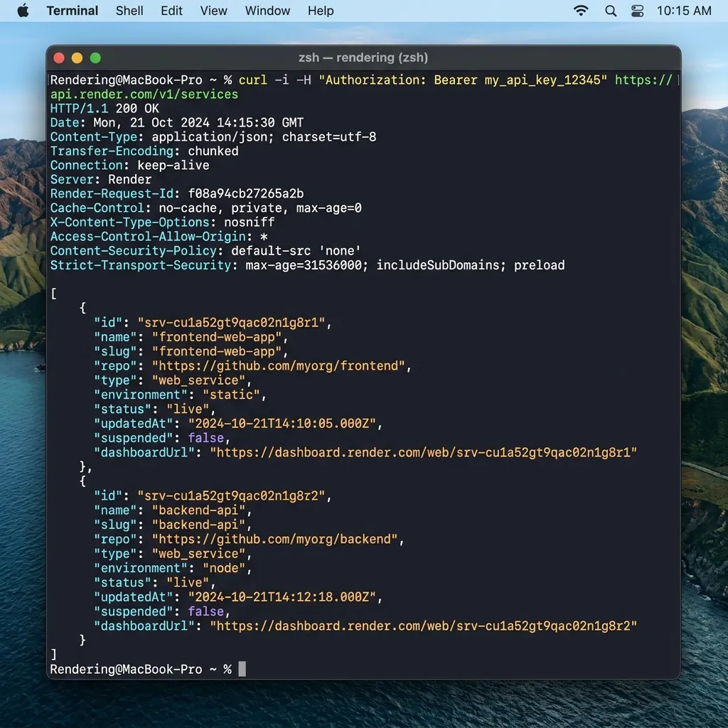Open the Window menu
The image size is (728, 728).
[267, 11]
